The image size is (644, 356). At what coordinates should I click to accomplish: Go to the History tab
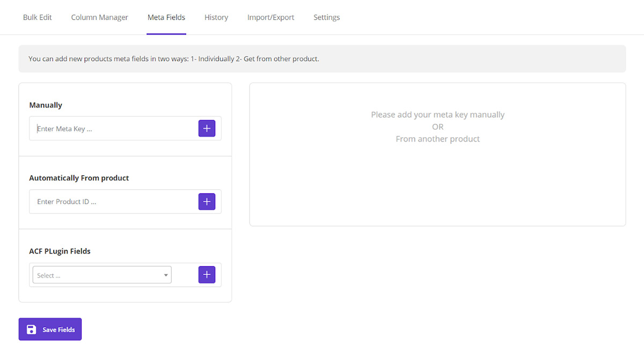(x=216, y=17)
